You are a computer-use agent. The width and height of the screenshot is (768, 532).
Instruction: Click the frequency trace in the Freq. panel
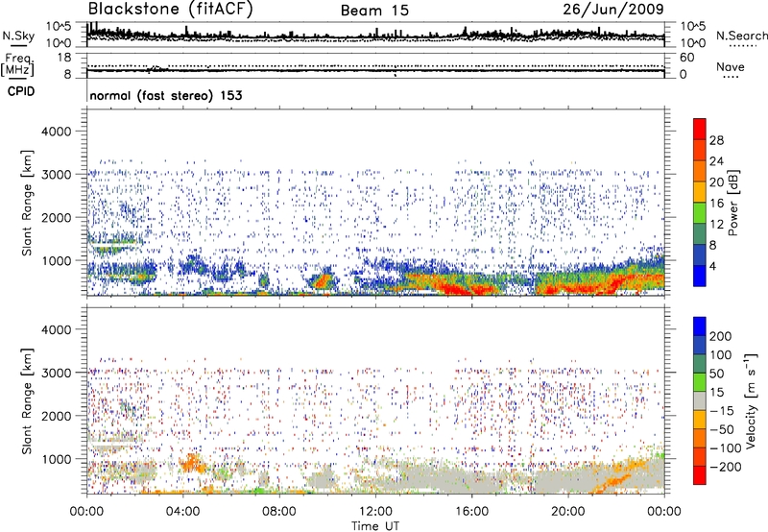point(375,70)
